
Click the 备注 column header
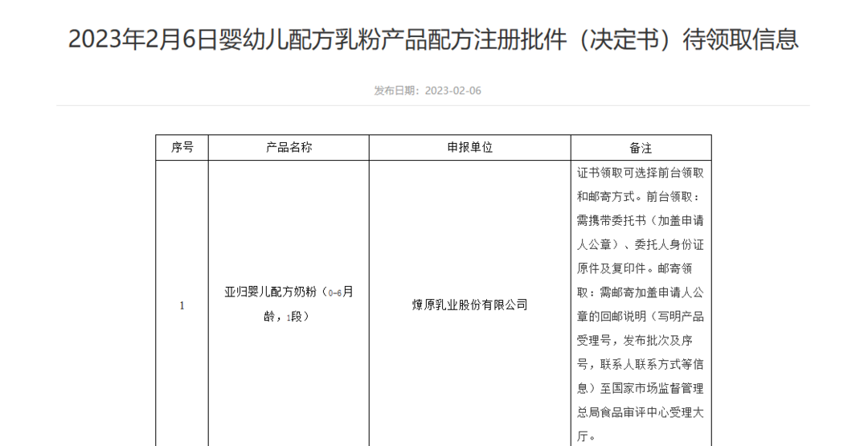[x=641, y=148]
